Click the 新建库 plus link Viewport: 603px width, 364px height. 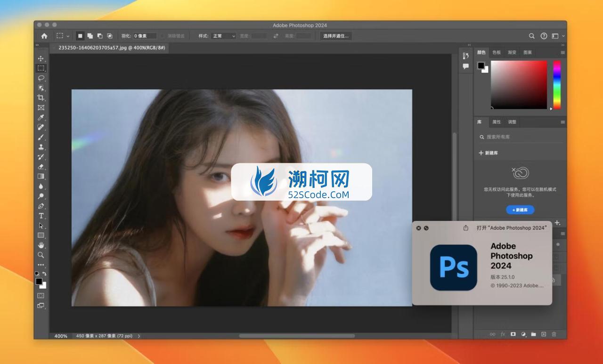point(489,153)
